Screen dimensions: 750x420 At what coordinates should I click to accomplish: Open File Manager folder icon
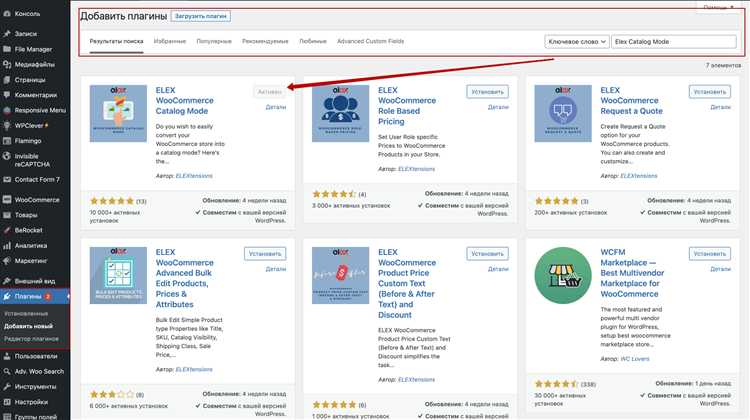(x=7, y=49)
